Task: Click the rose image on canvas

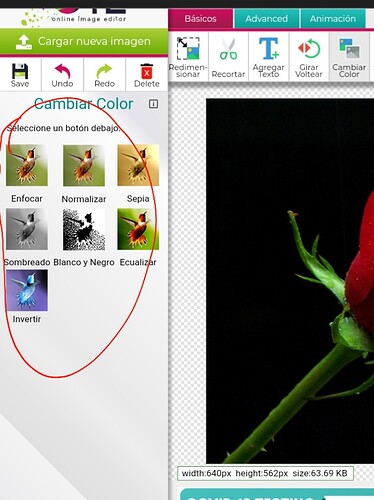Action: (x=290, y=281)
